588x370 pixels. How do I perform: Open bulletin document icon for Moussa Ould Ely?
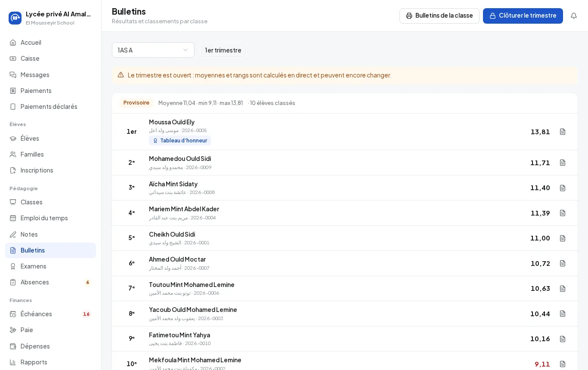[x=563, y=132]
